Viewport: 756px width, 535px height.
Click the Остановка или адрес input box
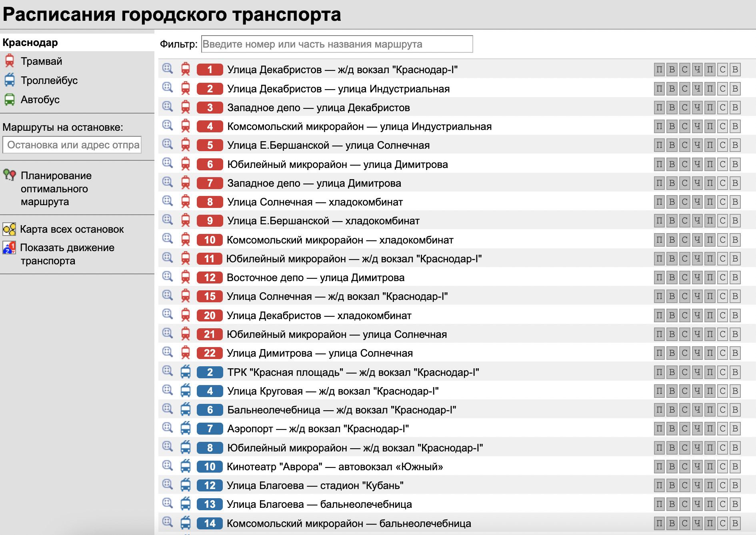[72, 145]
